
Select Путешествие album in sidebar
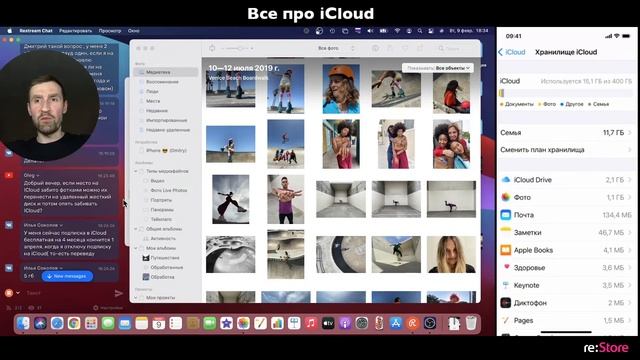pos(166,258)
